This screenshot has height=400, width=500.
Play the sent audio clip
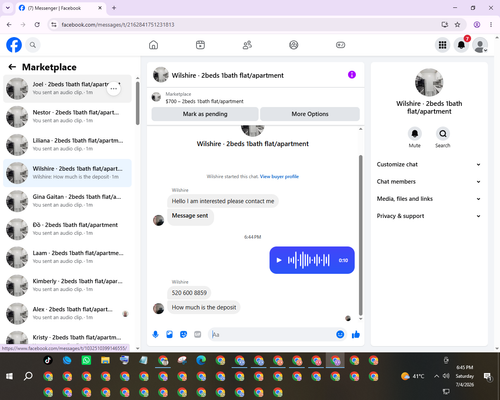click(279, 260)
